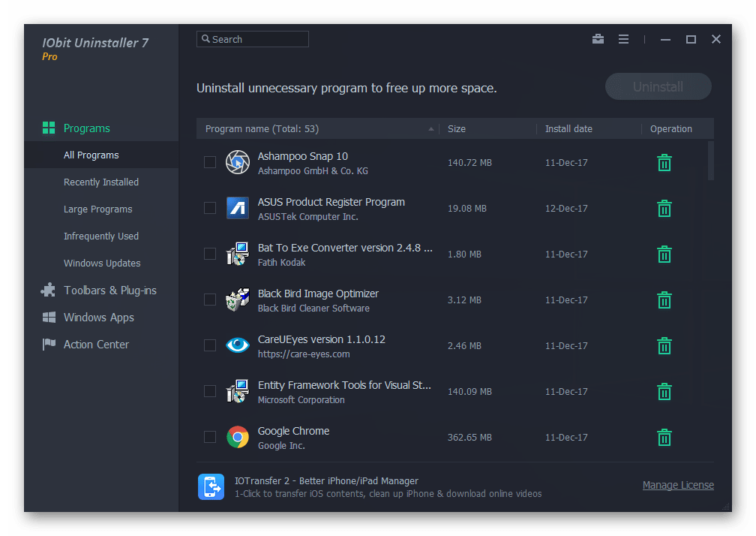Open the hamburger menu icon
The height and width of the screenshot is (536, 756).
623,38
